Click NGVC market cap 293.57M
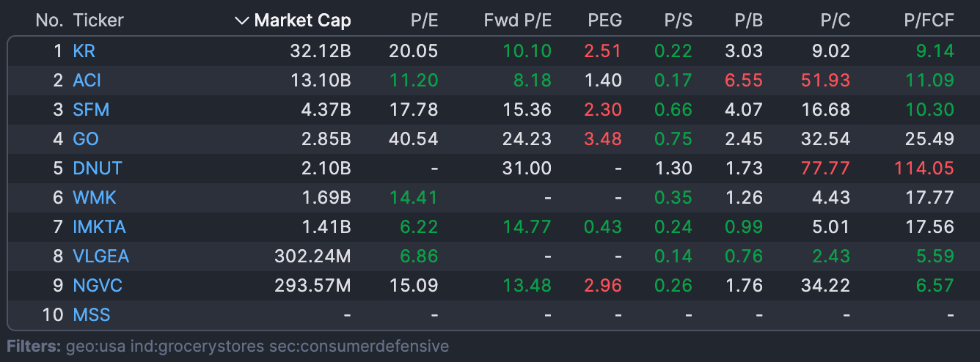Image resolution: width=980 pixels, height=362 pixels. point(313,286)
